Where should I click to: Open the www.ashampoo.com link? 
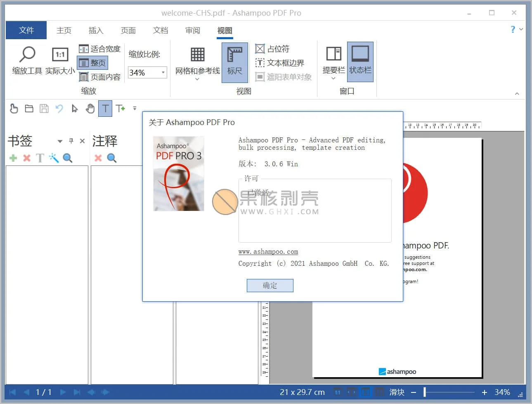tap(268, 252)
